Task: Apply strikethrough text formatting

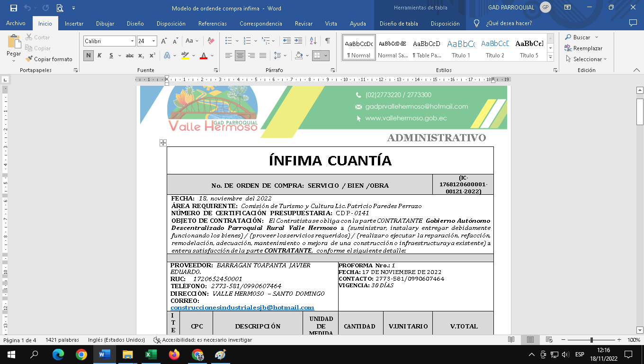Action: click(x=129, y=55)
